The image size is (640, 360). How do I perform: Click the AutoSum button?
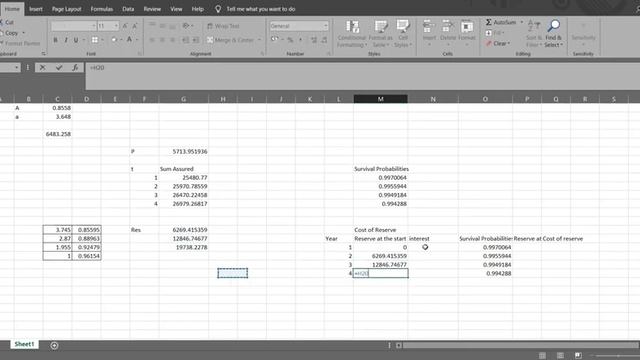(x=501, y=22)
